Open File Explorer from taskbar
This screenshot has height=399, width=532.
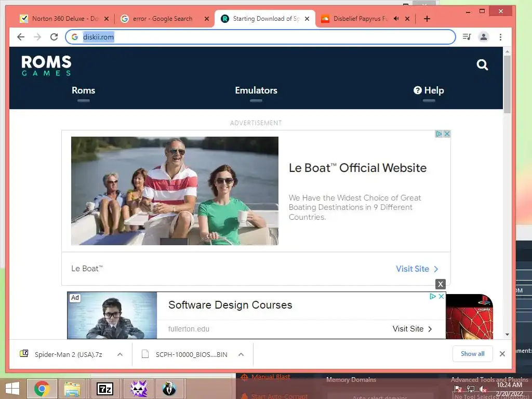pyautogui.click(x=72, y=389)
